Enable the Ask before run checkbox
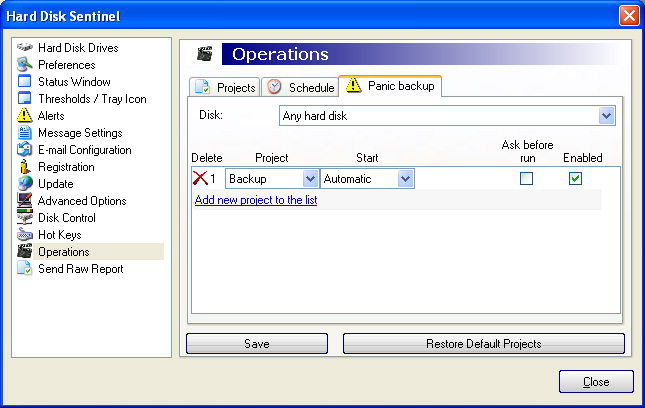The image size is (645, 408). click(526, 178)
